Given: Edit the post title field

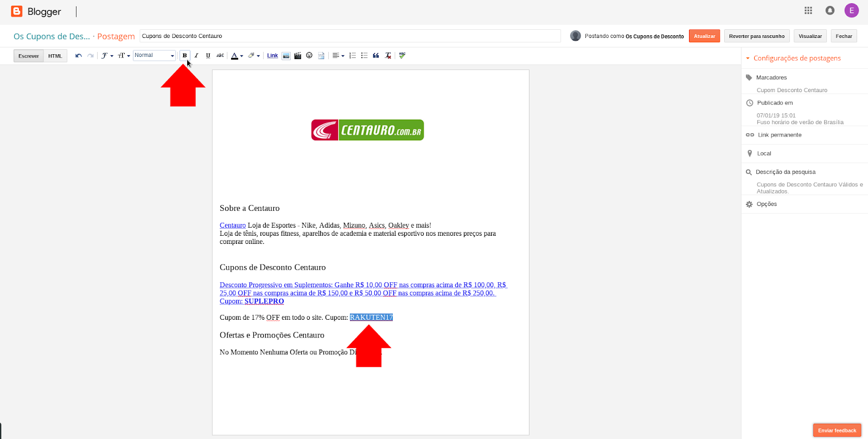Looking at the screenshot, I should (x=350, y=36).
